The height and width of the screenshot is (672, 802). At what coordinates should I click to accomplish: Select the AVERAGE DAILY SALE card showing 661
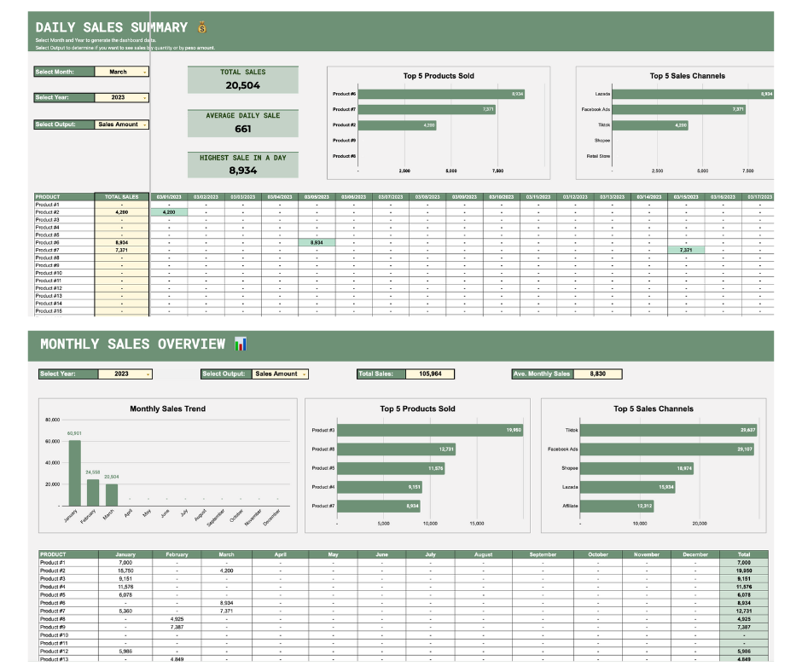click(243, 124)
